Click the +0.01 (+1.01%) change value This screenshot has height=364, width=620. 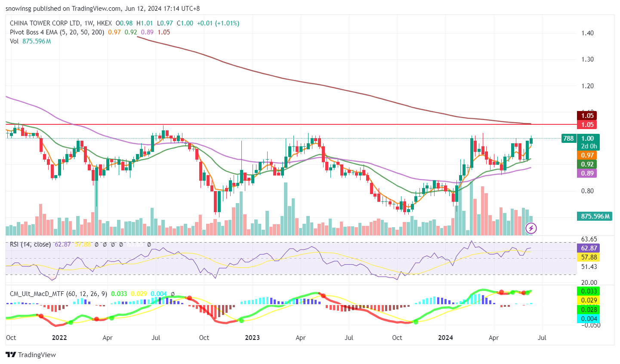218,23
